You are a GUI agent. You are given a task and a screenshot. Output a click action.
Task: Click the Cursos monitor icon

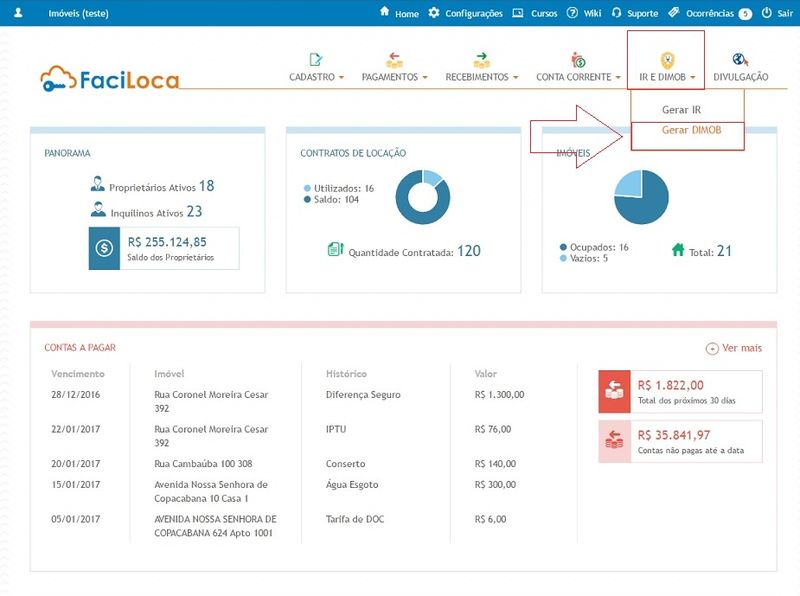coord(518,13)
